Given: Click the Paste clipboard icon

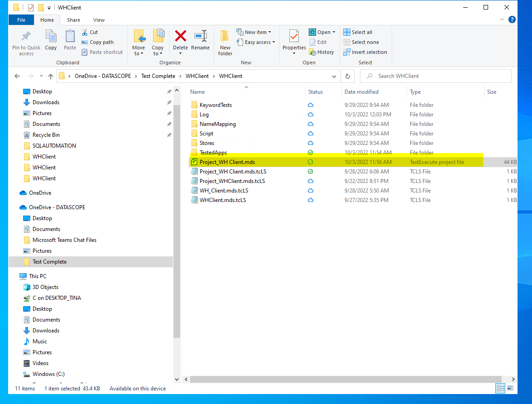Looking at the screenshot, I should 70,36.
